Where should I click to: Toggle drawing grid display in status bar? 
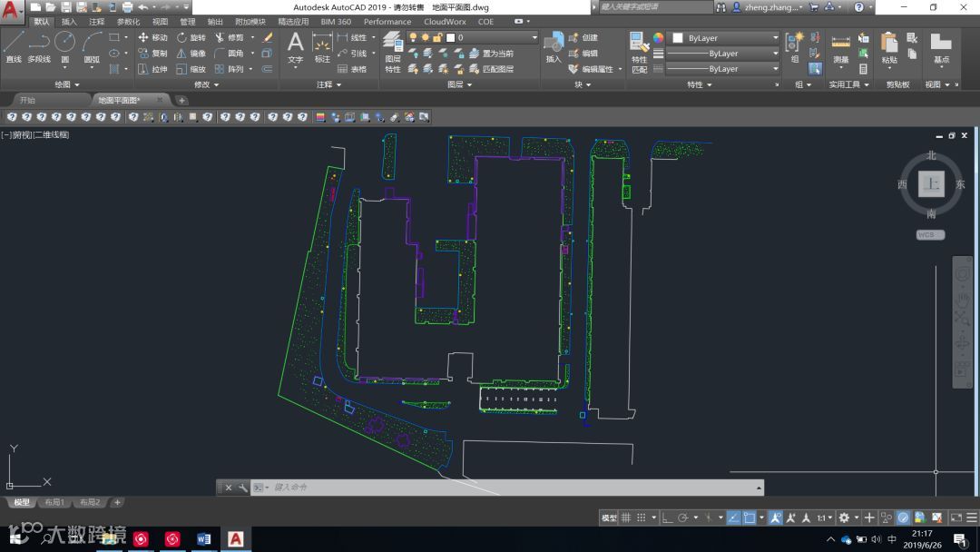626,517
